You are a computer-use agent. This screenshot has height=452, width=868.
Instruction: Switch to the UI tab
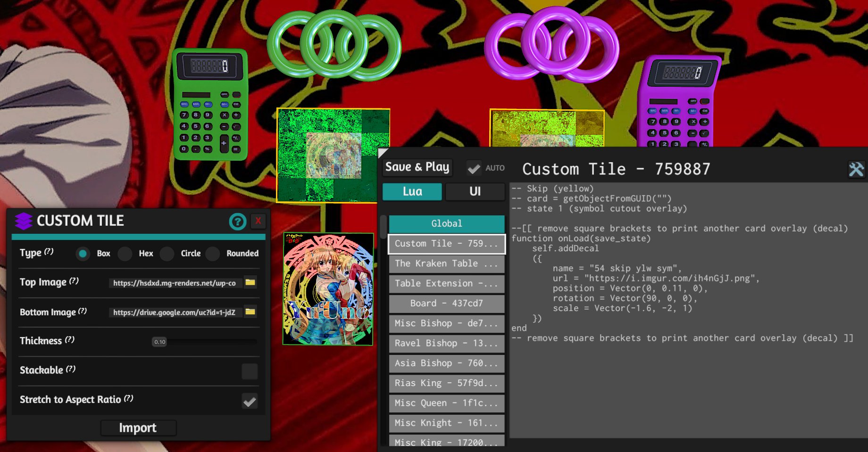475,191
